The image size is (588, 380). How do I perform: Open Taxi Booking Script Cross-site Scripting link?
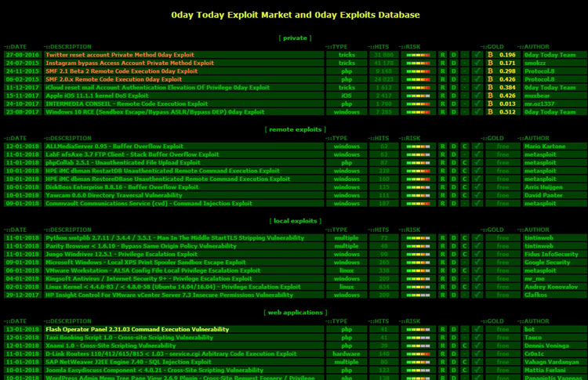click(x=129, y=337)
